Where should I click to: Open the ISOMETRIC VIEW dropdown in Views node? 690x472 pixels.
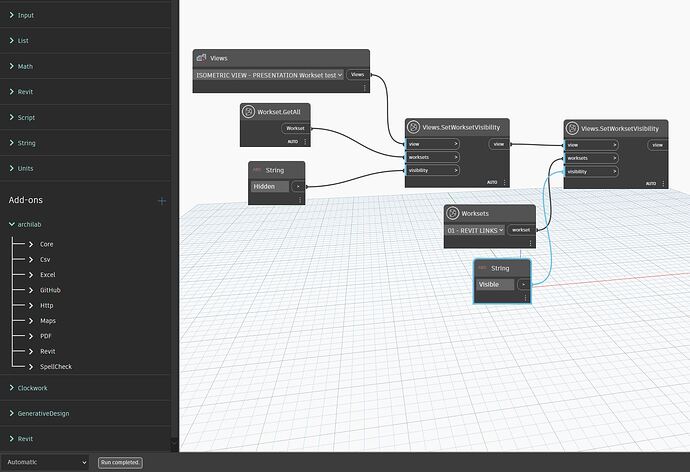[x=268, y=75]
